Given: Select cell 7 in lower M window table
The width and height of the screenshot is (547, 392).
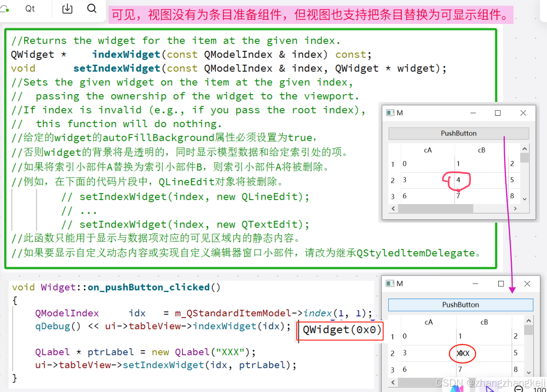Looking at the screenshot, I should coord(484,369).
